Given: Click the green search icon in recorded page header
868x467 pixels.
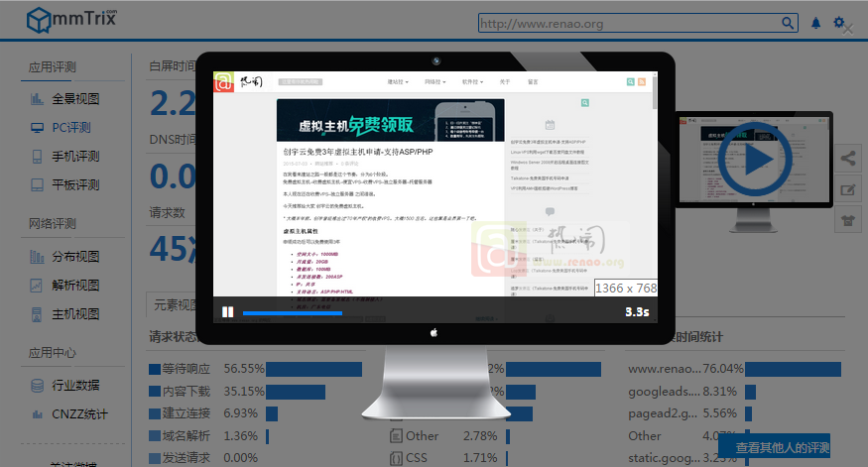Looking at the screenshot, I should [631, 82].
